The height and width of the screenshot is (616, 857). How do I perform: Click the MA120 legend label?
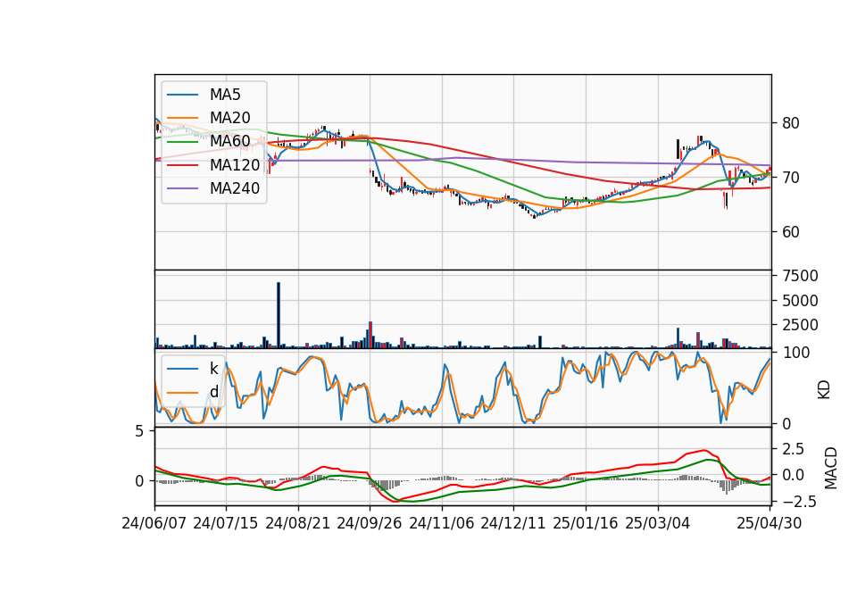click(235, 164)
